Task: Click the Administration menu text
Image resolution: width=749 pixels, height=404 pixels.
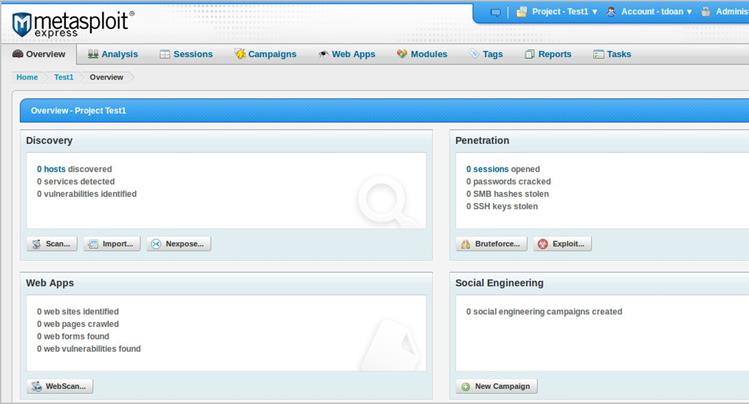Action: tap(732, 11)
